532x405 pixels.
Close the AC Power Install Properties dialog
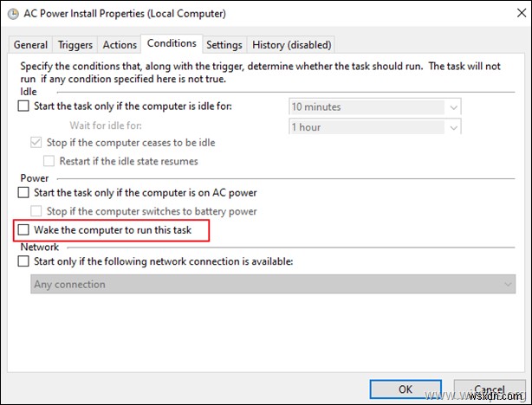[511, 15]
